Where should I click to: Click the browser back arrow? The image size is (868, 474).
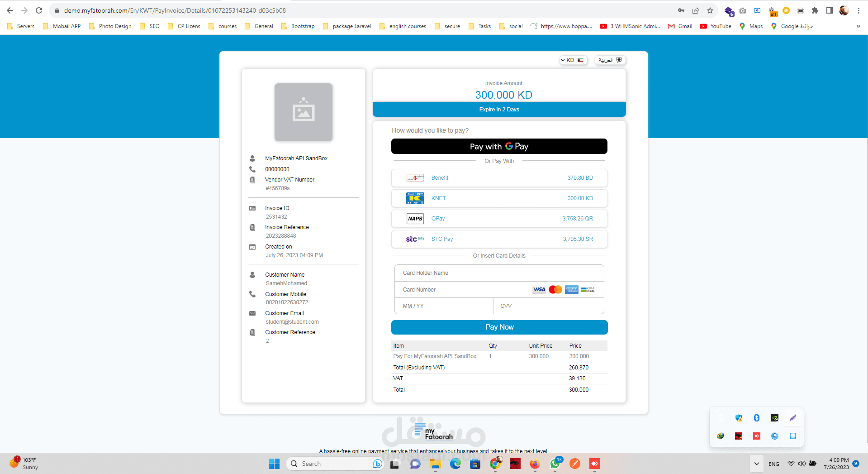10,10
